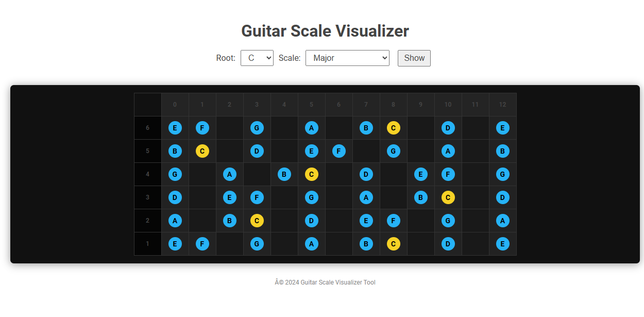Select the D note on fret 12, string 3
Image resolution: width=644 pixels, height=317 pixels.
click(502, 197)
